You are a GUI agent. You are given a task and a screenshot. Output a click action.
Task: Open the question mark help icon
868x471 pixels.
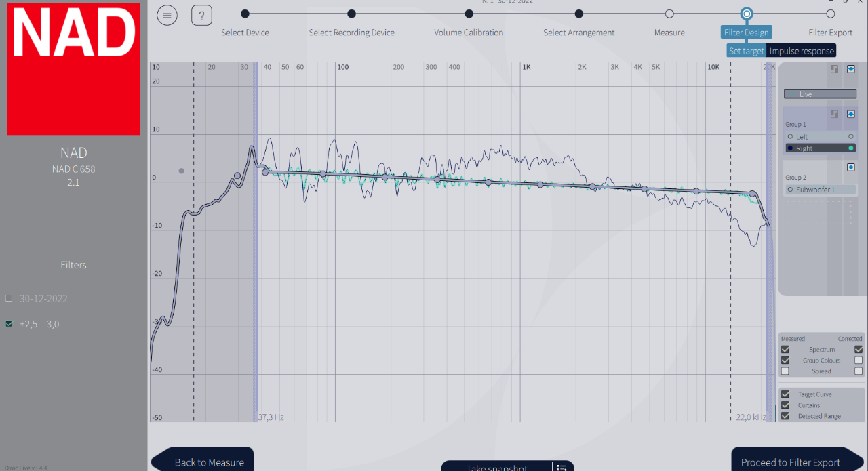click(x=201, y=15)
